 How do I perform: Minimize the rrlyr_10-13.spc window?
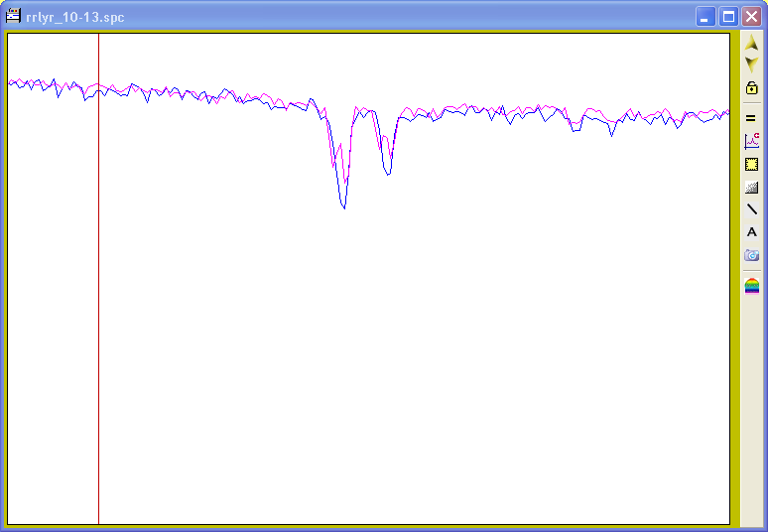(705, 17)
